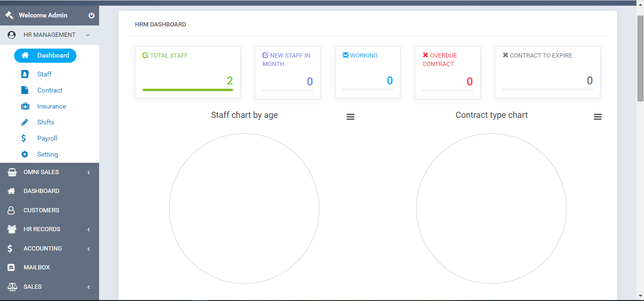Expand the OMNI SALES section
The image size is (644, 301).
click(88, 172)
